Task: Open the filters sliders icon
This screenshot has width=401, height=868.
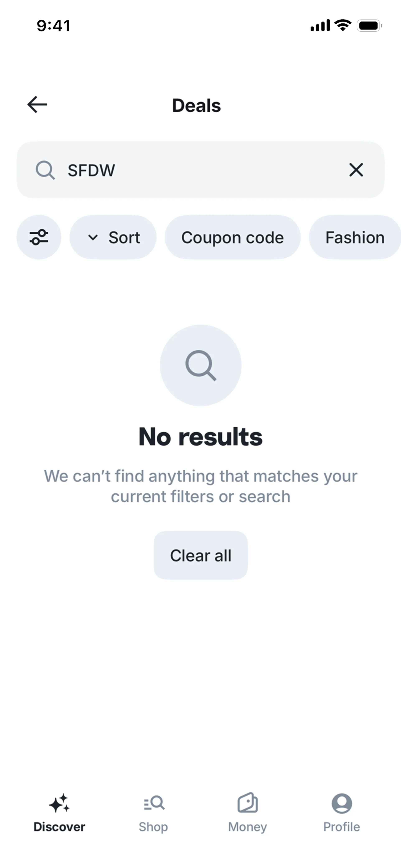Action: tap(39, 237)
